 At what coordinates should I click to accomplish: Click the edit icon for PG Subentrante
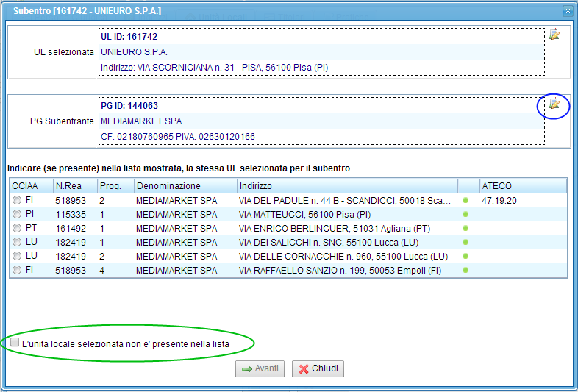click(x=554, y=104)
